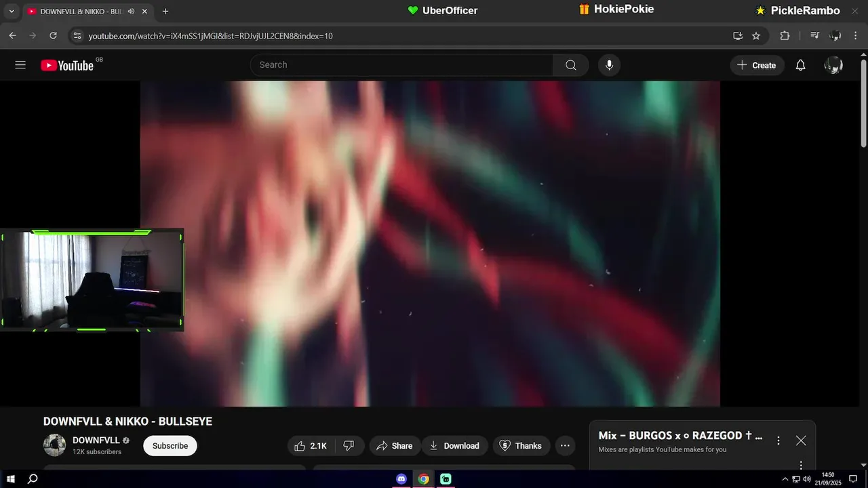Screen dimensions: 868x488
Task: Mute tab via speaker icon on tab
Action: pyautogui.click(x=131, y=12)
